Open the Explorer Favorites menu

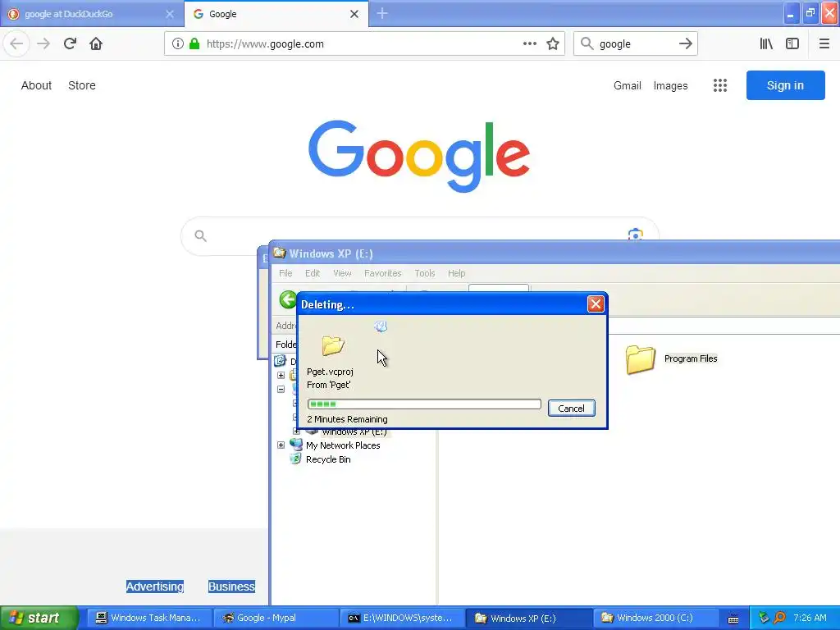[x=382, y=273]
